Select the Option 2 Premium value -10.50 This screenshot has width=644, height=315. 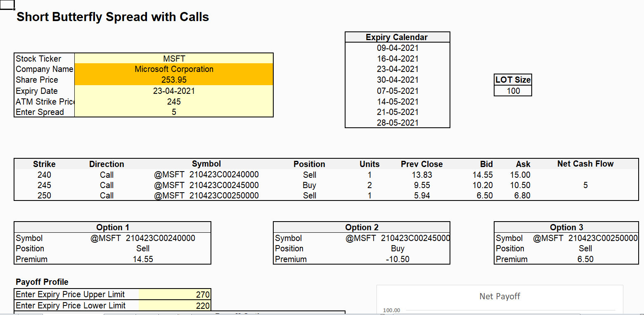398,259
